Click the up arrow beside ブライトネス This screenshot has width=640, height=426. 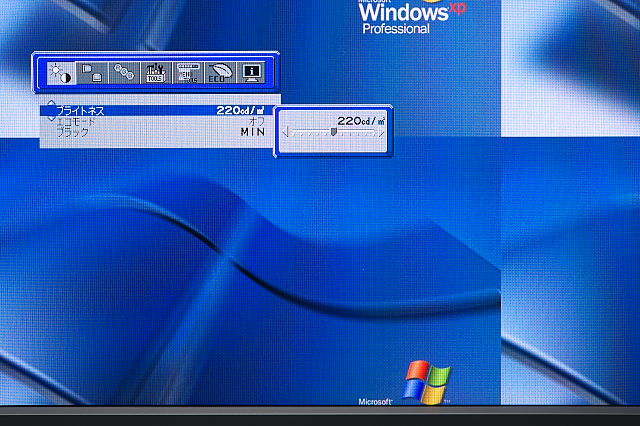point(51,103)
